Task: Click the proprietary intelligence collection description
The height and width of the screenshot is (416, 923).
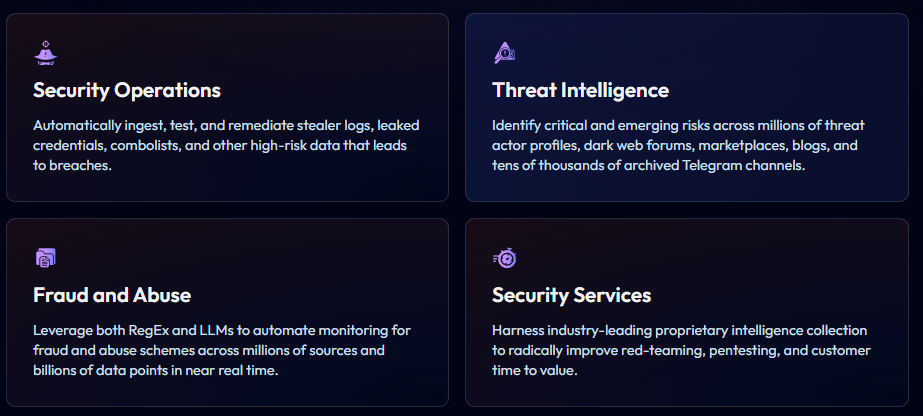Action: click(x=680, y=350)
